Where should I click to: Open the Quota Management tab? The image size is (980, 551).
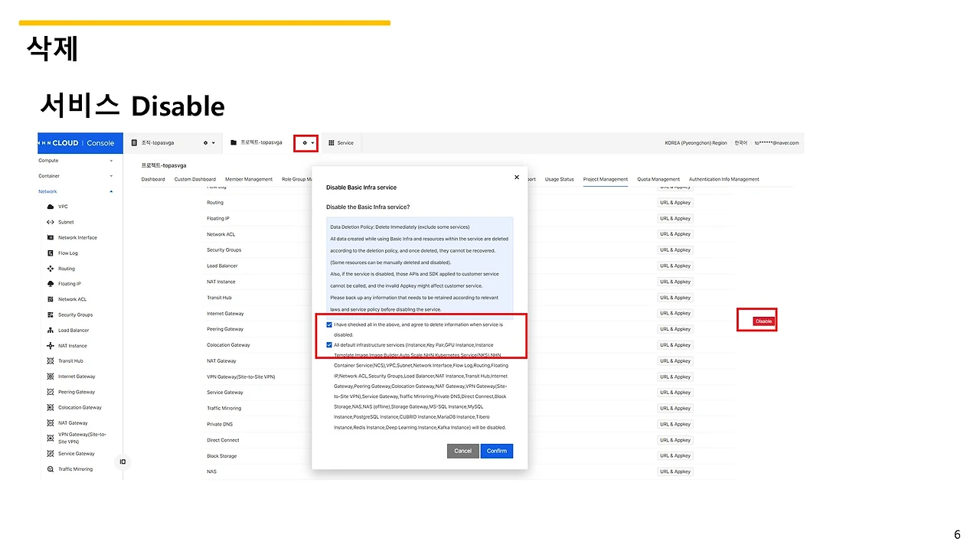click(x=658, y=180)
